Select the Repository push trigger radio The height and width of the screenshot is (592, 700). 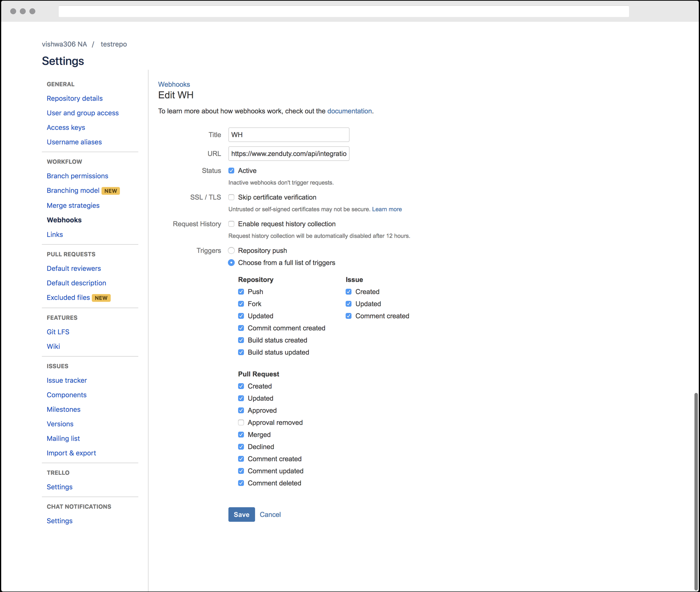231,251
